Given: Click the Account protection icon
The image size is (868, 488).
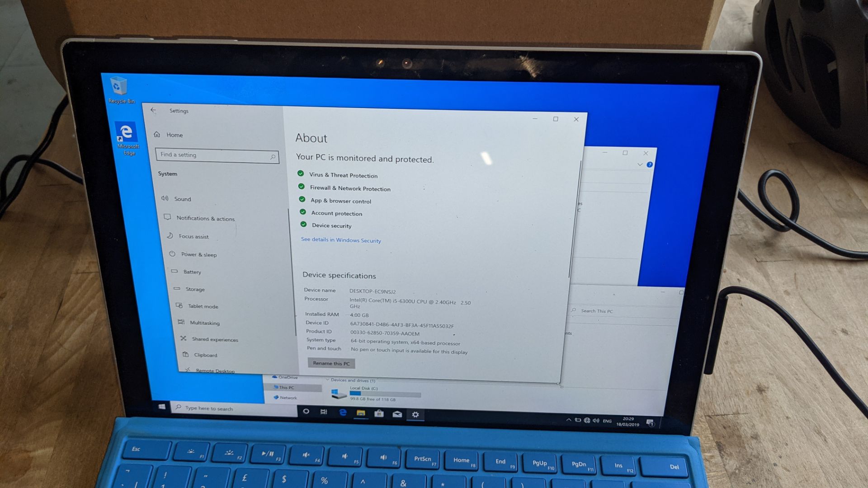Looking at the screenshot, I should [x=303, y=213].
